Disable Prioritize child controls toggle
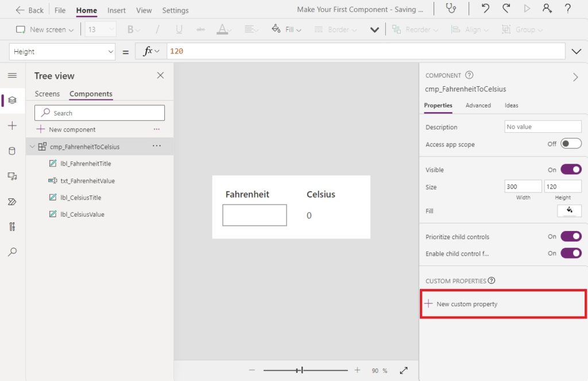Image resolution: width=588 pixels, height=381 pixels. [x=571, y=237]
